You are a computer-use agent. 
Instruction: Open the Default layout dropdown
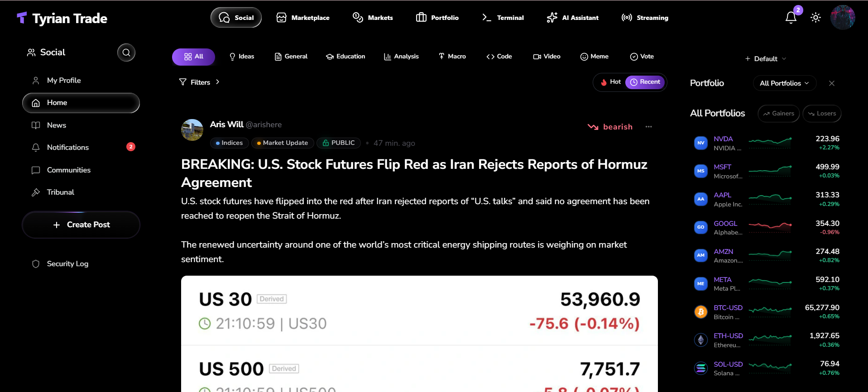pyautogui.click(x=766, y=59)
